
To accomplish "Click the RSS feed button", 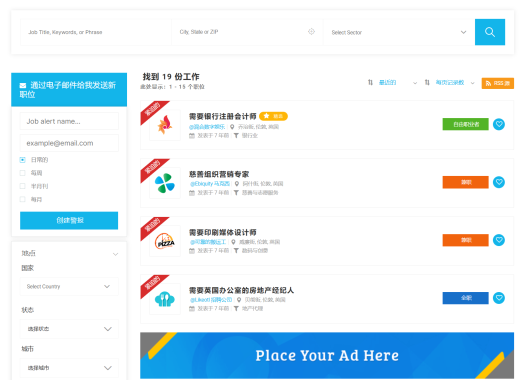I will click(x=497, y=83).
